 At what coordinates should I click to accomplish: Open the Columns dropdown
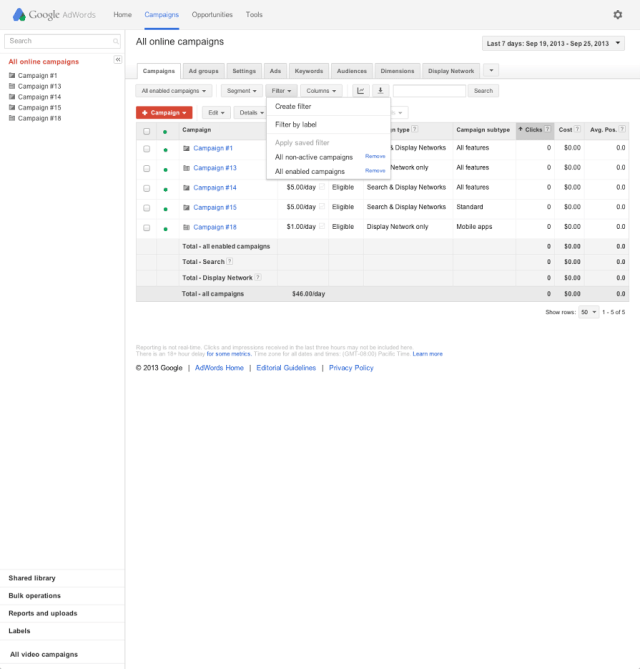321,90
